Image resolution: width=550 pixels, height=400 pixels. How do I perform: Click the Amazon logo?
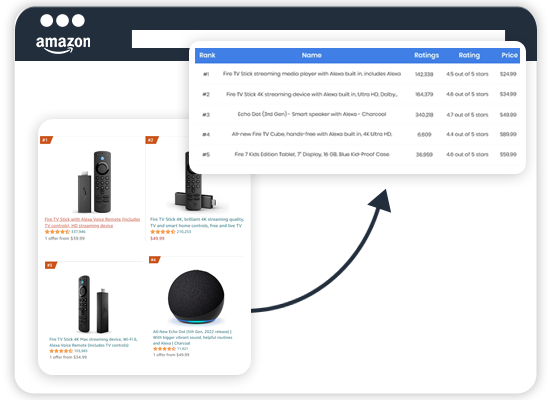63,45
